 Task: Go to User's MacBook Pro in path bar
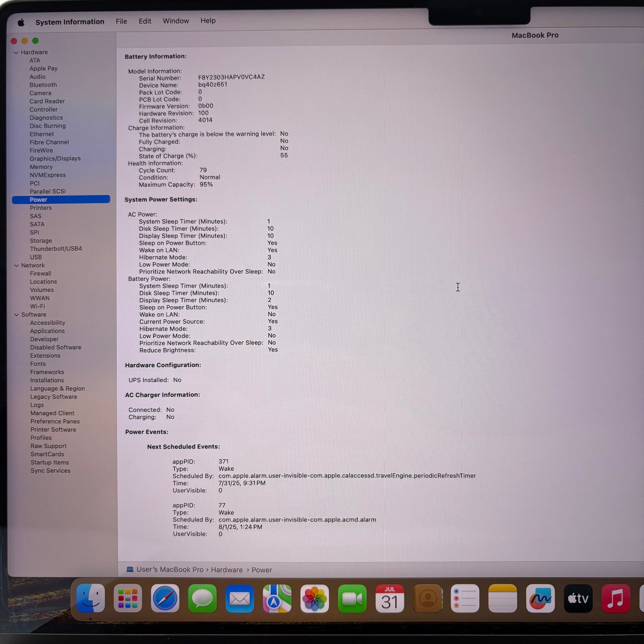pos(170,569)
